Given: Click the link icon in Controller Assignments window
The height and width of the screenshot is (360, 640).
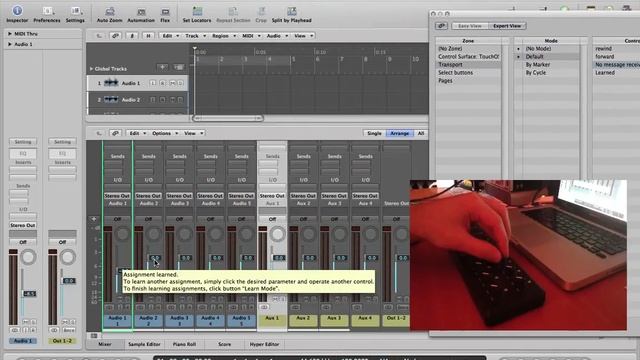Looking at the screenshot, I should point(441,26).
